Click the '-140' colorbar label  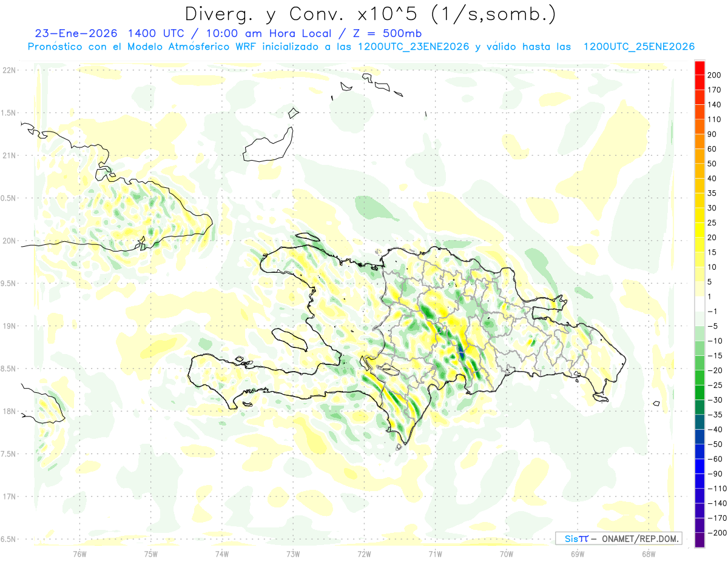pos(718,503)
